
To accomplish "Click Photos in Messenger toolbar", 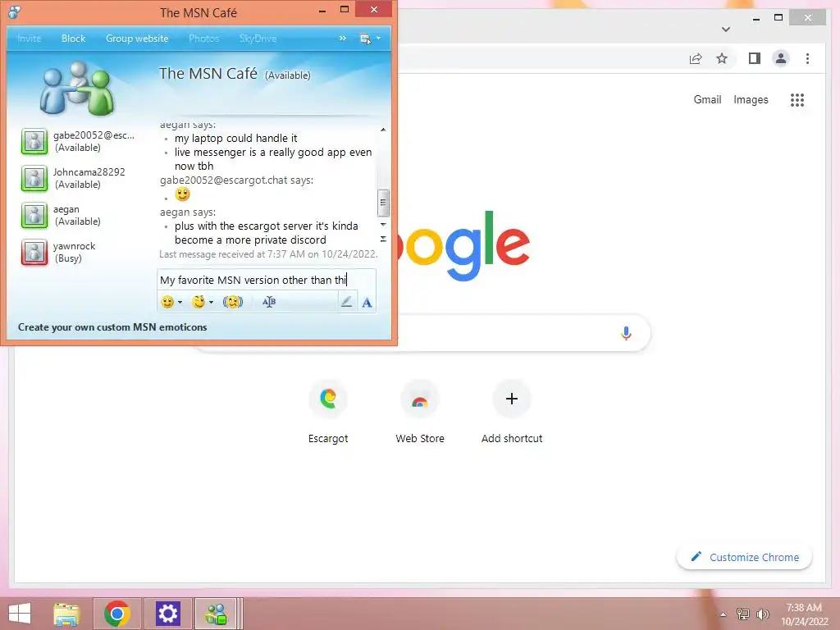I will point(203,39).
